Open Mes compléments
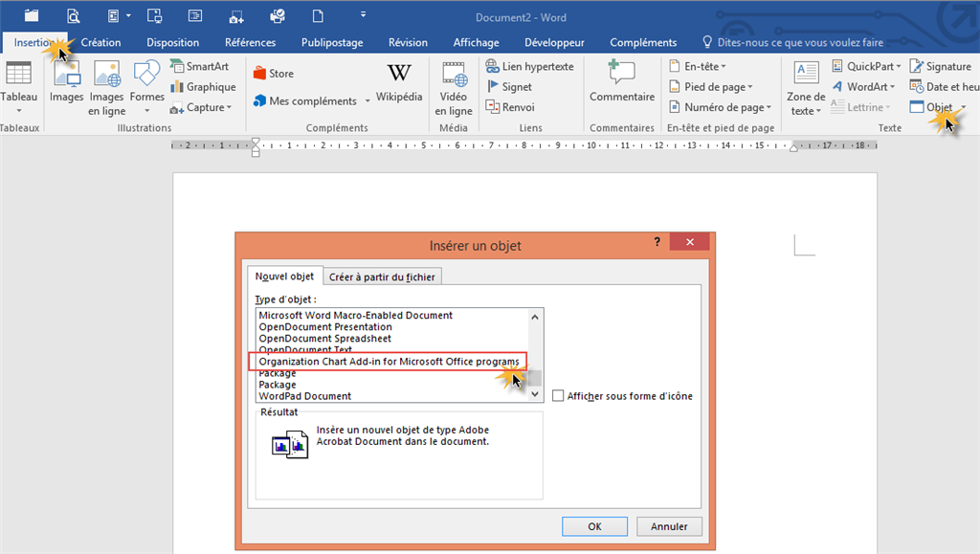This screenshot has height=554, width=980. (305, 100)
